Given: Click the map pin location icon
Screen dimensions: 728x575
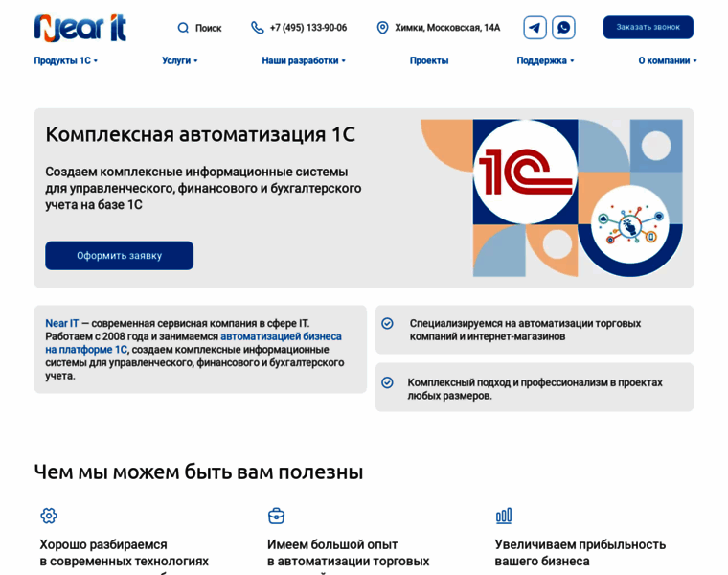Looking at the screenshot, I should (382, 28).
